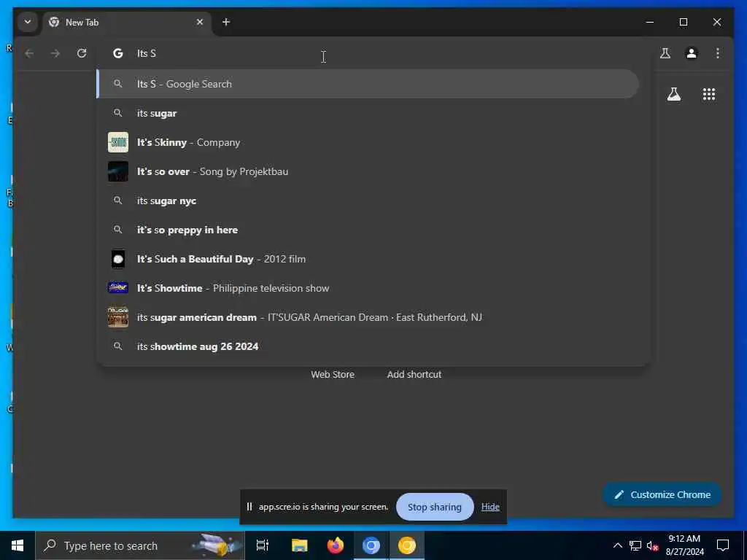Select 'its showtime aug 26 2024' suggestion
Screen dimensions: 747x560
pyautogui.click(x=368, y=346)
